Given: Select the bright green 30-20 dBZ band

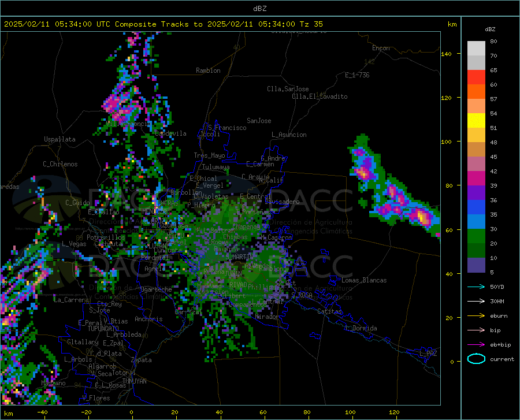Looking at the screenshot, I should click(476, 236).
